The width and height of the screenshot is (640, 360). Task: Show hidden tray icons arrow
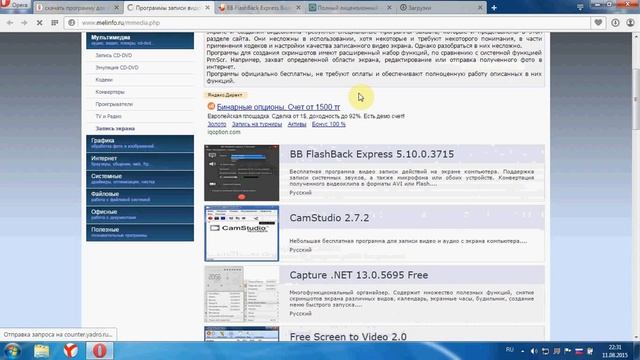click(522, 351)
